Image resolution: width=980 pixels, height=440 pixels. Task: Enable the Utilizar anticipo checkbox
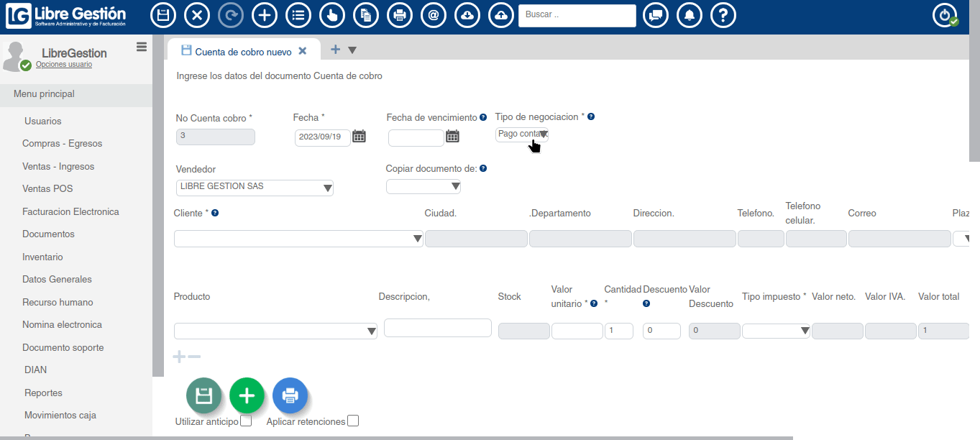click(x=245, y=421)
